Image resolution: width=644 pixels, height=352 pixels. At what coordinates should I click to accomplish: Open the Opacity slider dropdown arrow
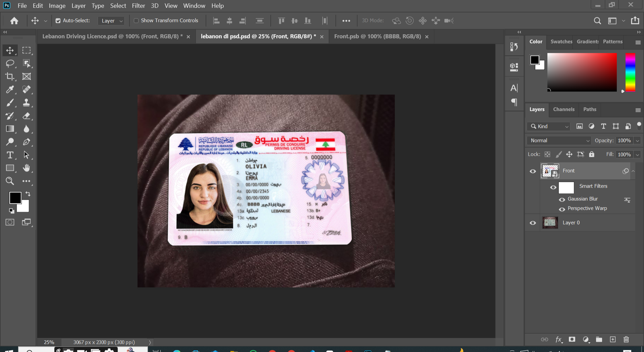point(638,140)
